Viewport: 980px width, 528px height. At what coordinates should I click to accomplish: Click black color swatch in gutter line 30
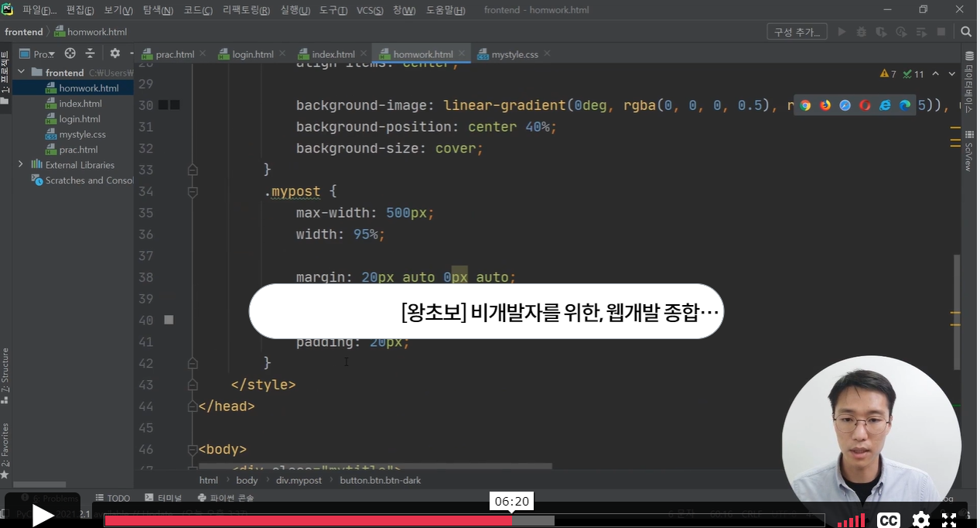click(163, 105)
